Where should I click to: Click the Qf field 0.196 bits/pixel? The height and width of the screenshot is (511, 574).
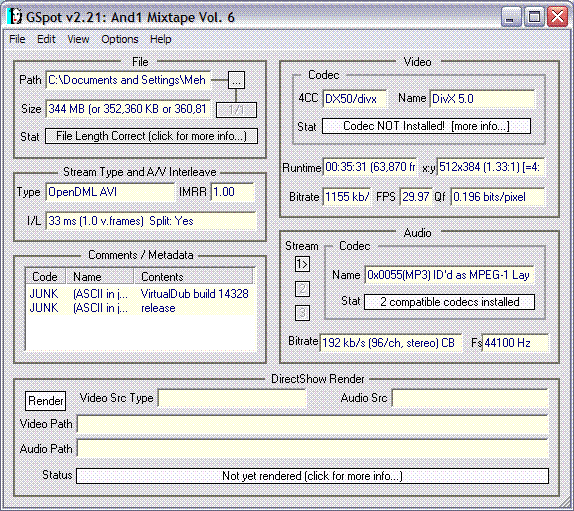pos(497,197)
